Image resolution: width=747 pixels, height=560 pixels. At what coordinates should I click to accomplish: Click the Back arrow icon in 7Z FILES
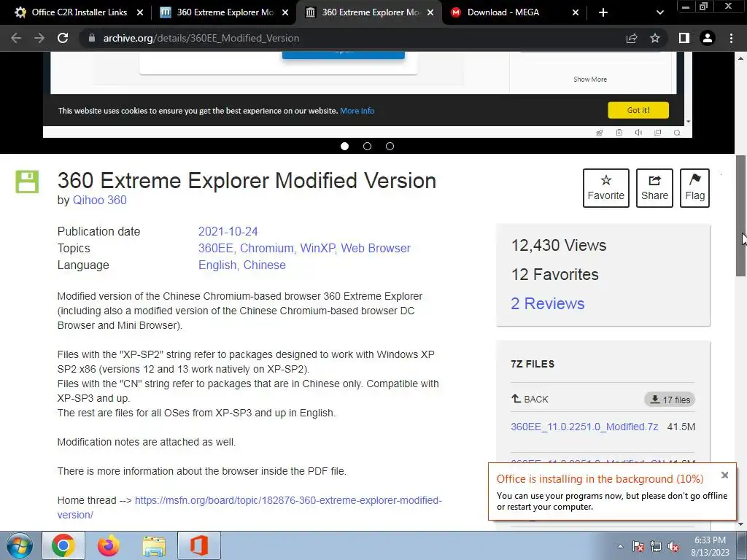point(516,399)
